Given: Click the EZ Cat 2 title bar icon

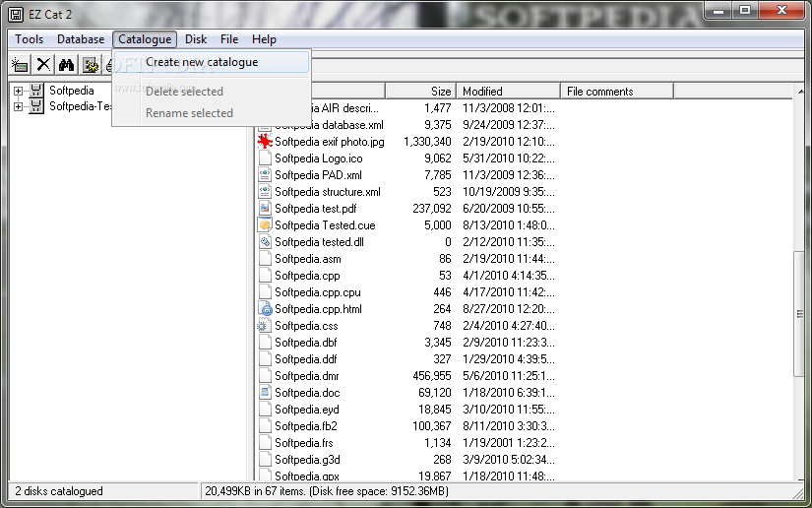Looking at the screenshot, I should (x=16, y=15).
